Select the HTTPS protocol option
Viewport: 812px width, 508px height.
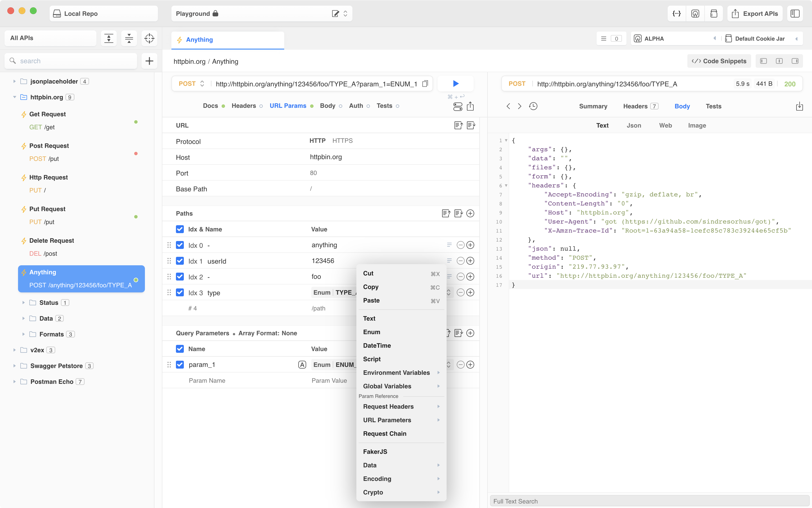(x=342, y=141)
